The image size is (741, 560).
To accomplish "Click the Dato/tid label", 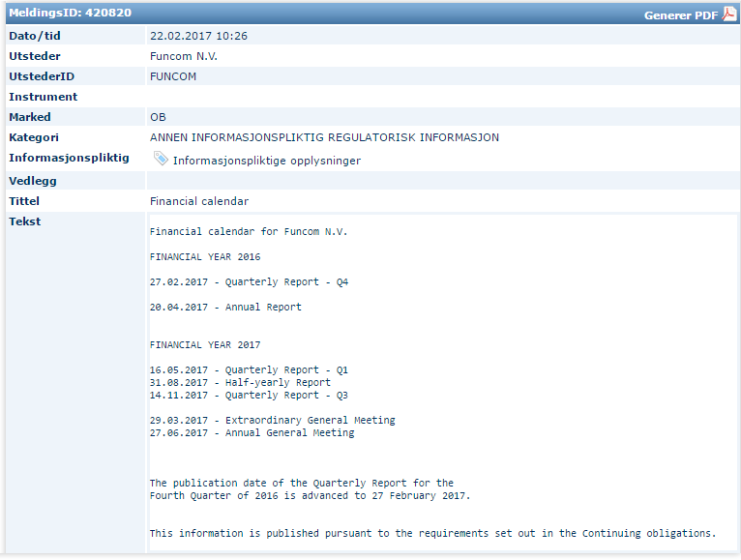I will tap(35, 36).
